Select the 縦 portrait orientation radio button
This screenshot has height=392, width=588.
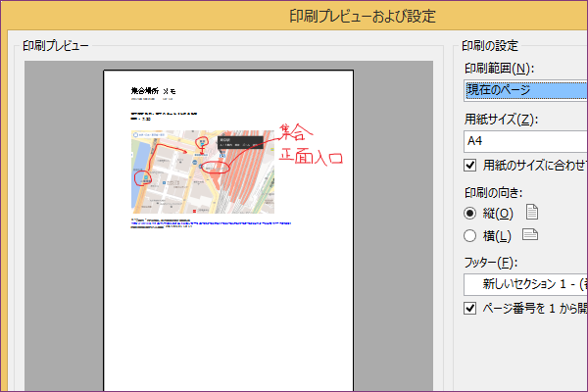(469, 213)
